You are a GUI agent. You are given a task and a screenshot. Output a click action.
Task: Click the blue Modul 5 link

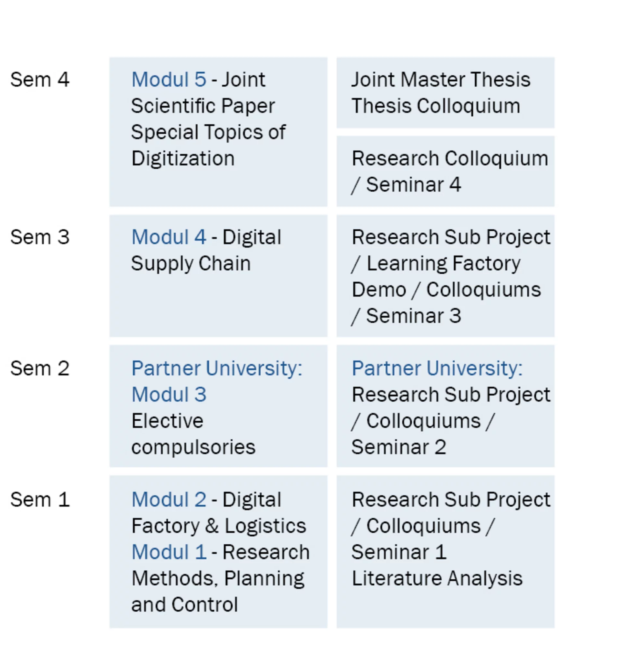pos(169,80)
